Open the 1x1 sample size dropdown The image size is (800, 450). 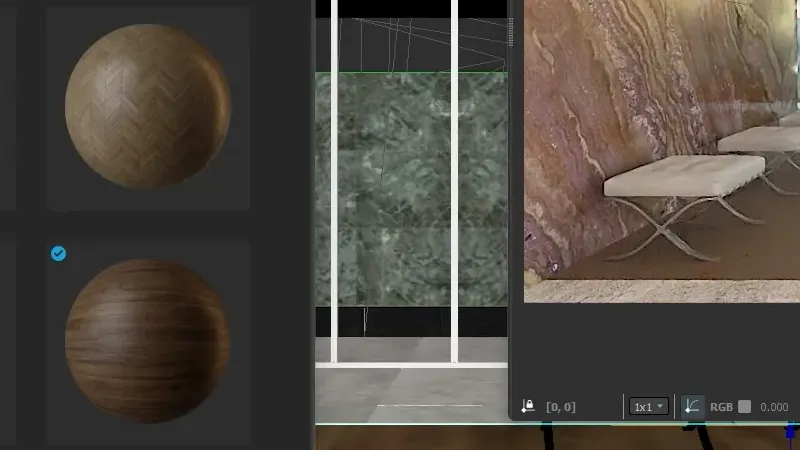click(648, 407)
